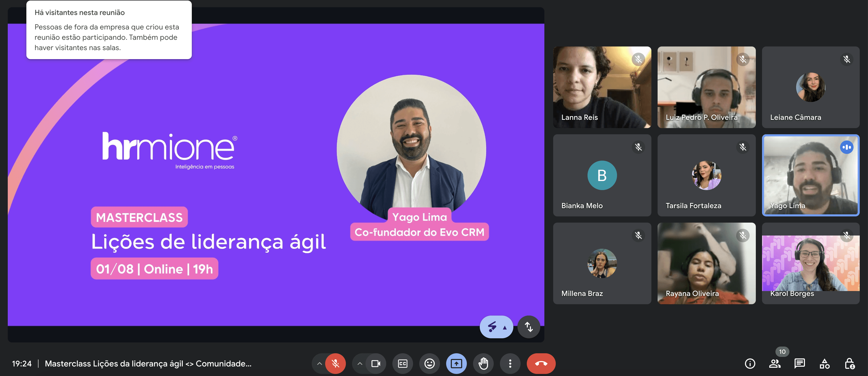Show the participants list
Viewport: 868px width, 376px height.
click(x=775, y=364)
